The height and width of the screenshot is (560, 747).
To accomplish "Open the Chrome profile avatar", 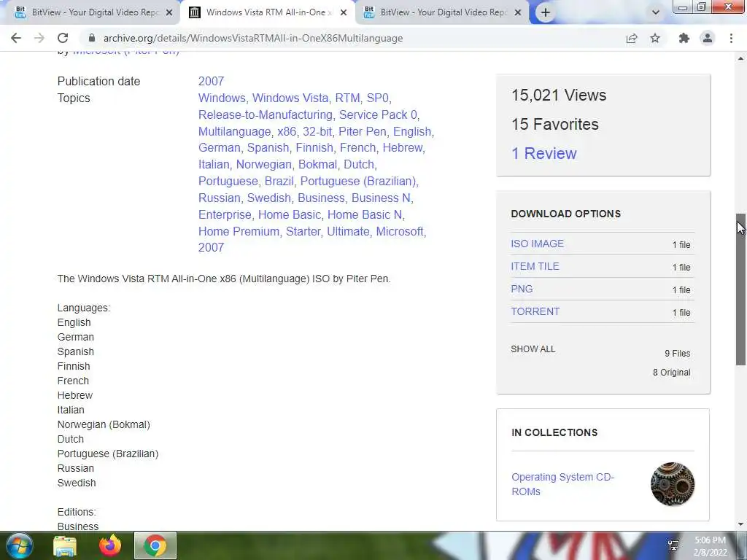I will pos(708,38).
